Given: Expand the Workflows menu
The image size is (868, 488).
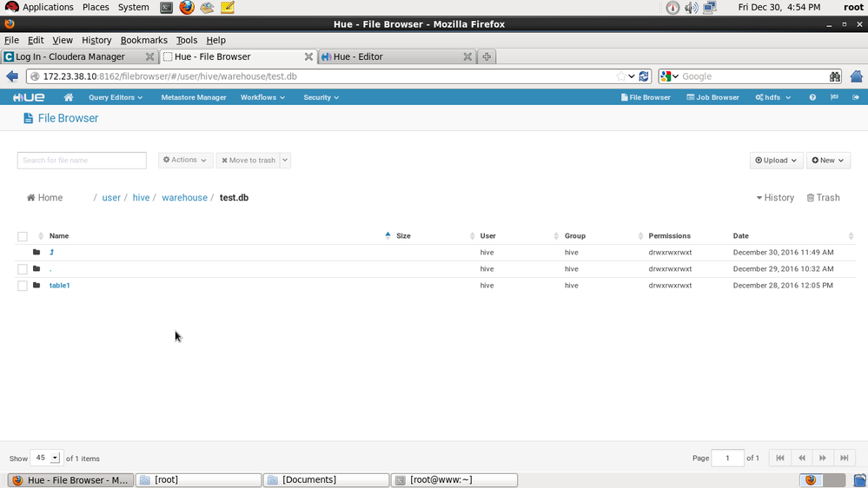Looking at the screenshot, I should pos(262,97).
